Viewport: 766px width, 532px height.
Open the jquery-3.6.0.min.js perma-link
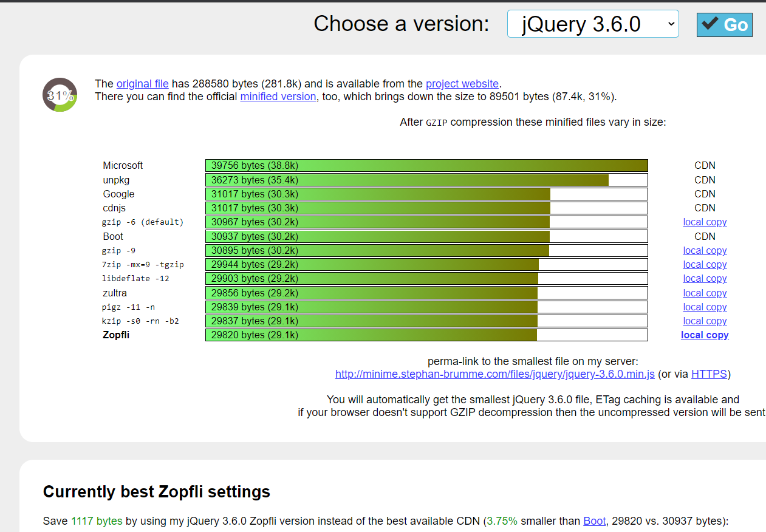click(495, 374)
